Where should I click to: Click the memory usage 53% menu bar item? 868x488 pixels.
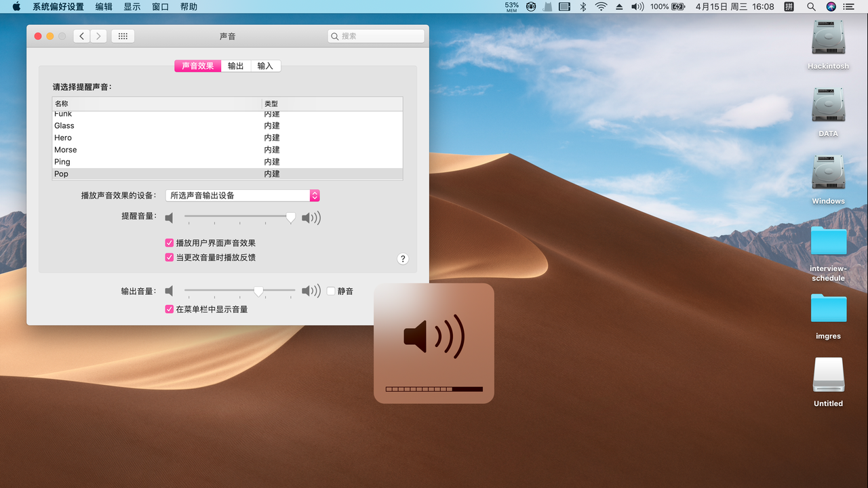(511, 7)
